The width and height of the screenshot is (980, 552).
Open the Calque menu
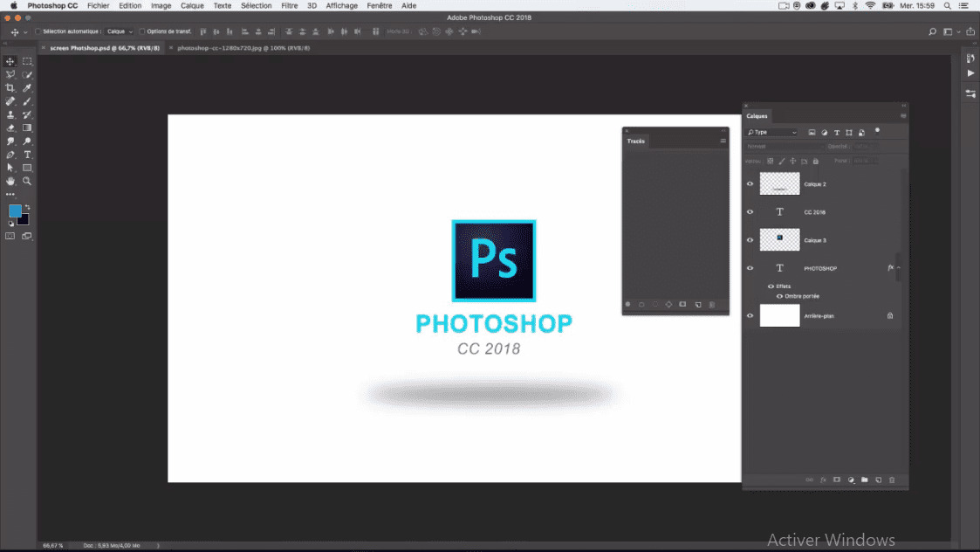(x=192, y=5)
